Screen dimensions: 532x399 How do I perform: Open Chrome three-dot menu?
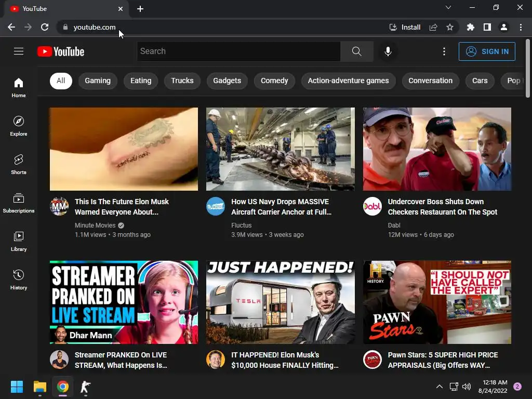[521, 27]
